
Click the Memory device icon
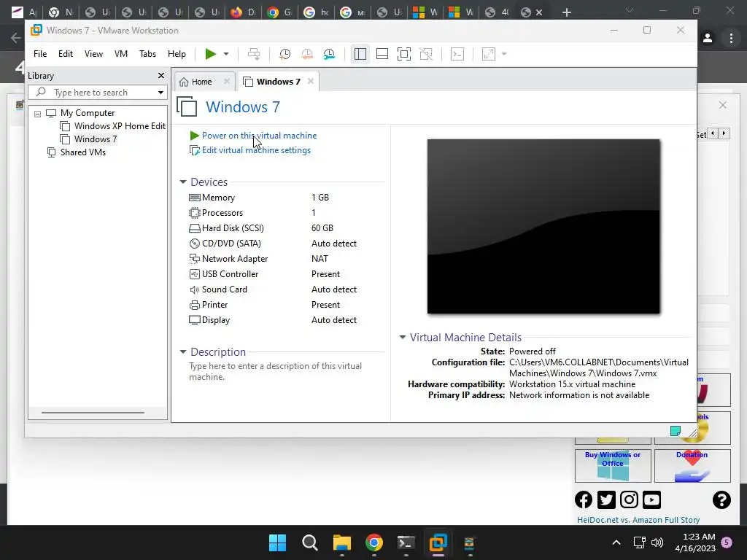point(194,198)
